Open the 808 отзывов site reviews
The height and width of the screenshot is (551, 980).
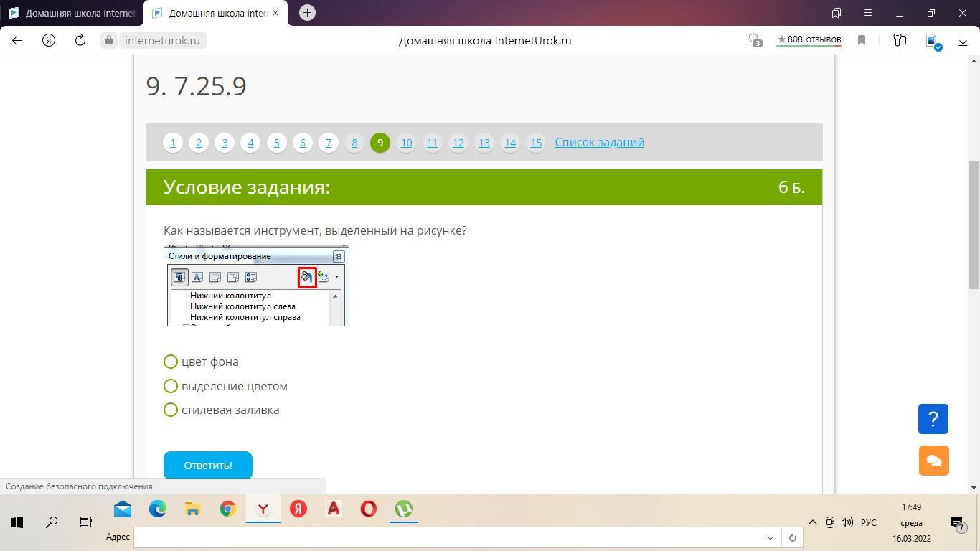809,39
